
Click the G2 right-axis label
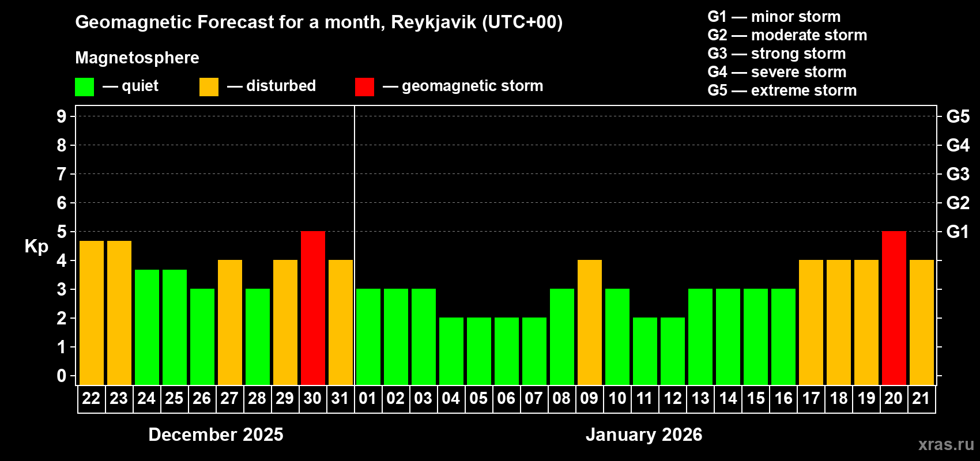click(x=958, y=203)
